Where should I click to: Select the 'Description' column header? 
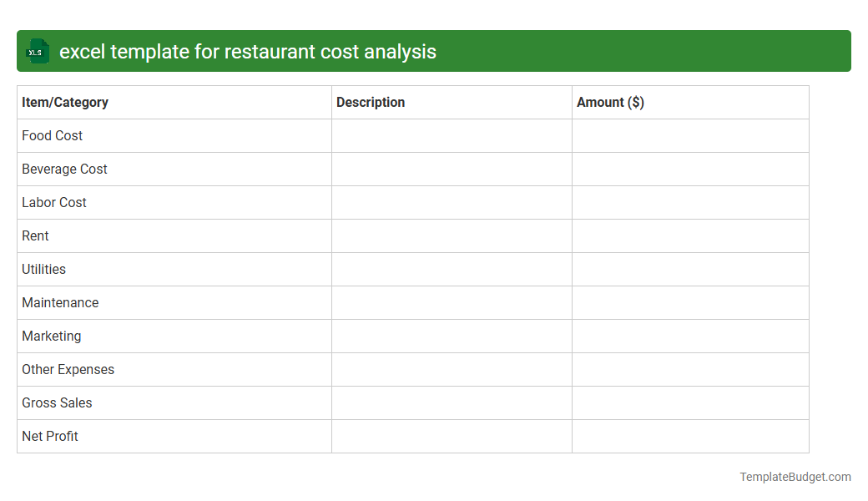(370, 102)
